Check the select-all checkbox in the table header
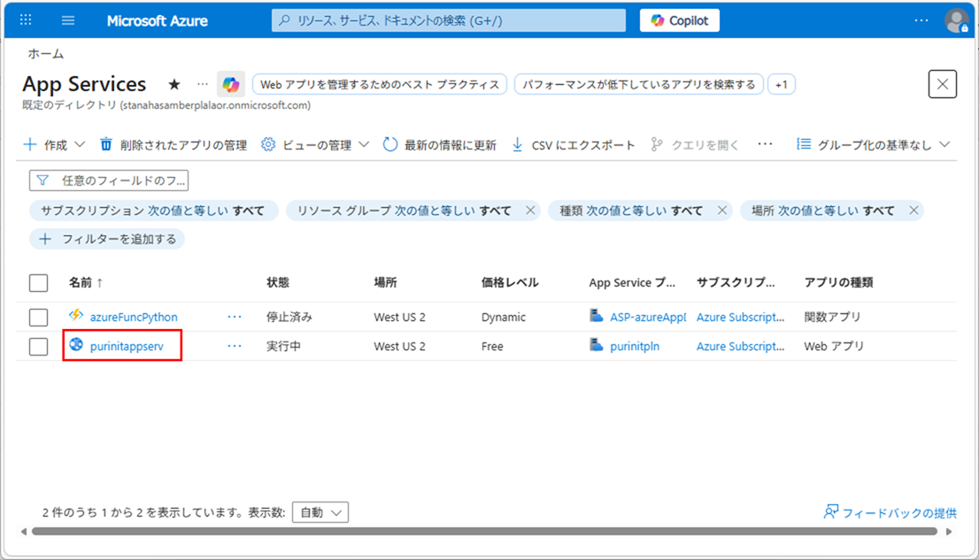The height and width of the screenshot is (560, 979). point(38,283)
